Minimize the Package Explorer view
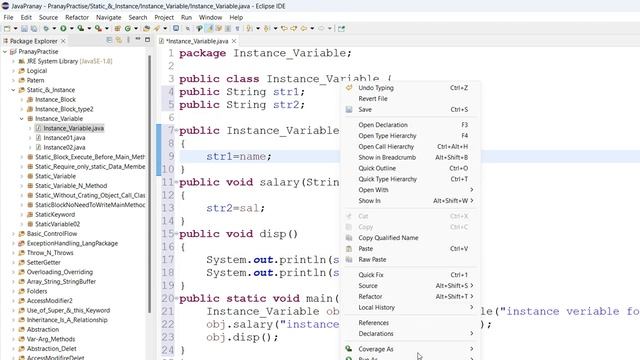This screenshot has width=640, height=360. click(x=138, y=40)
